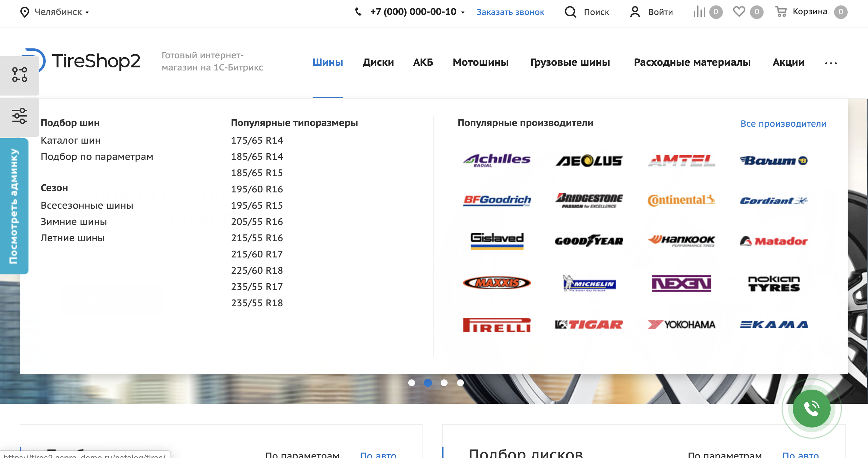Open the Челябинск city dropdown
Viewport: 868px width, 458px height.
point(62,12)
